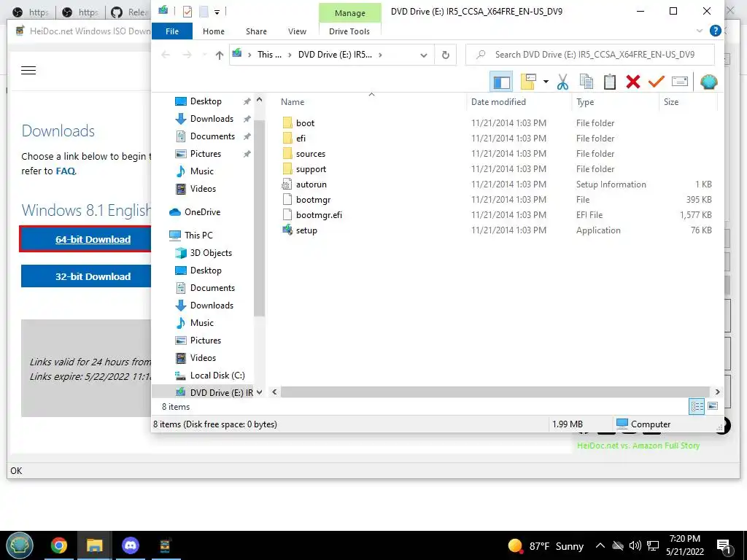The height and width of the screenshot is (560, 747).
Task: Click 'This ...' in the address breadcrumb
Action: pos(269,55)
